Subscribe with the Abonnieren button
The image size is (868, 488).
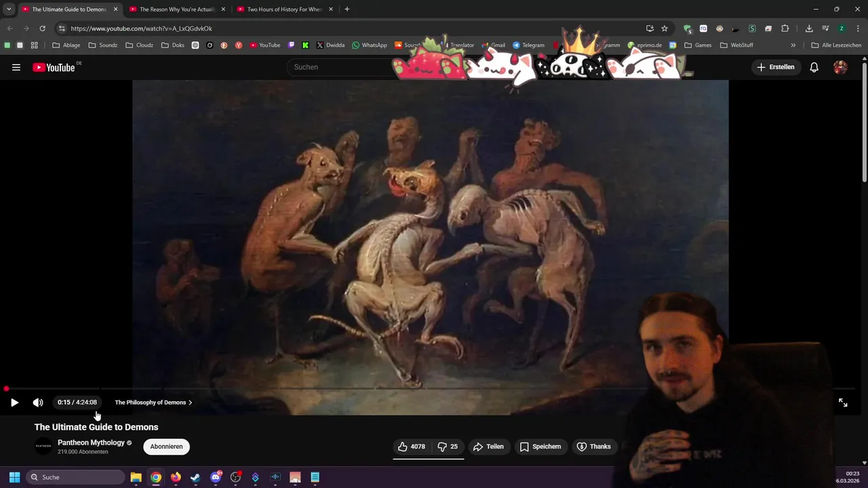(x=166, y=447)
